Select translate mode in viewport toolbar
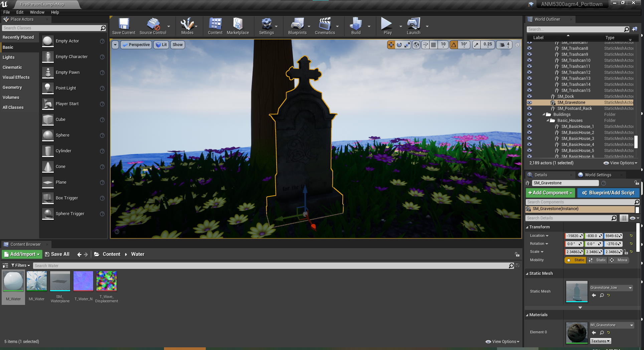This screenshot has height=350, width=644. [391, 45]
